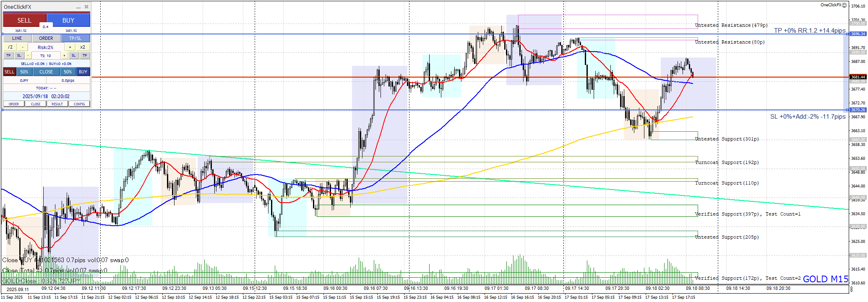Click the Risk:2% value field
The image size is (868, 302).
(46, 47)
